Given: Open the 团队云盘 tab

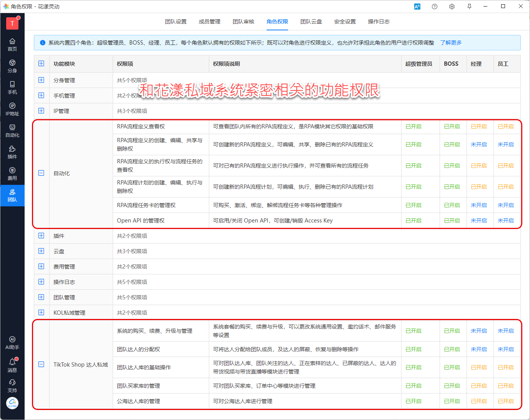Looking at the screenshot, I should (x=311, y=22).
